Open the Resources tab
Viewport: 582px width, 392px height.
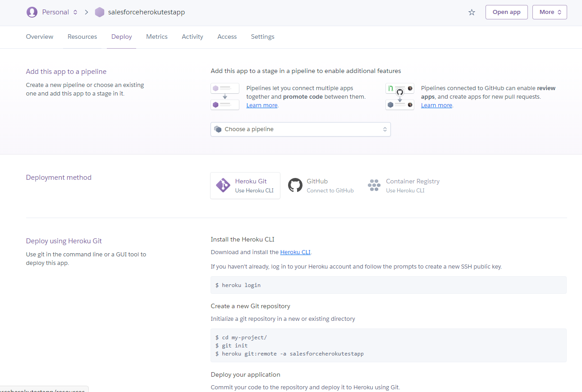(82, 37)
